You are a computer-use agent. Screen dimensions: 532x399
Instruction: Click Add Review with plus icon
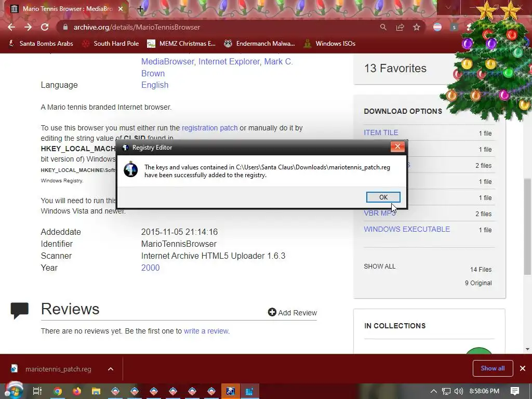[292, 312]
